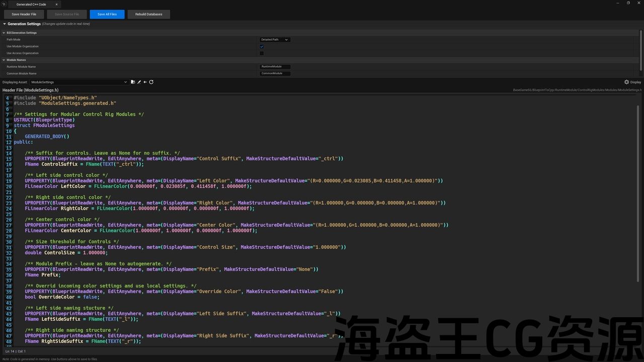The width and height of the screenshot is (644, 362).
Task: Click the Save Header File button
Action: [x=24, y=14]
